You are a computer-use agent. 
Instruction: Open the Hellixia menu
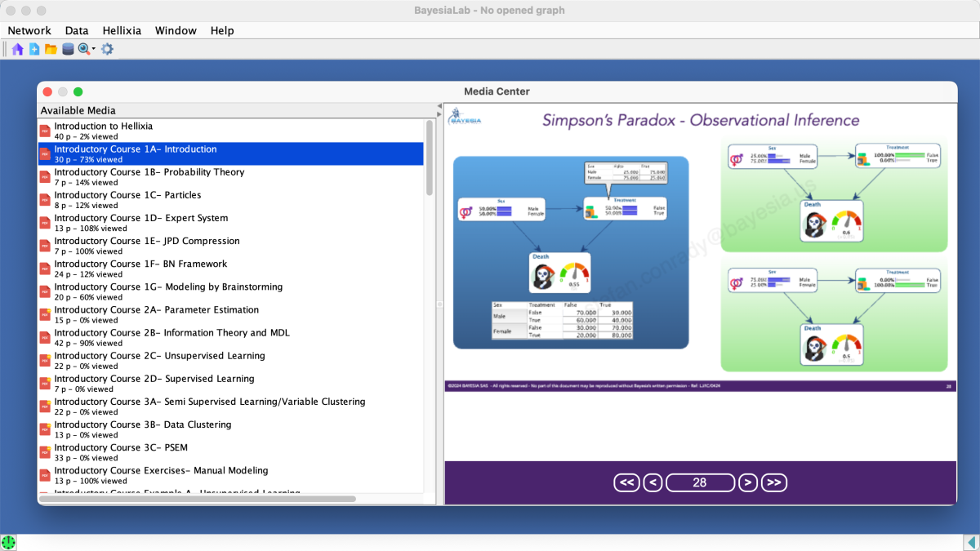click(122, 30)
